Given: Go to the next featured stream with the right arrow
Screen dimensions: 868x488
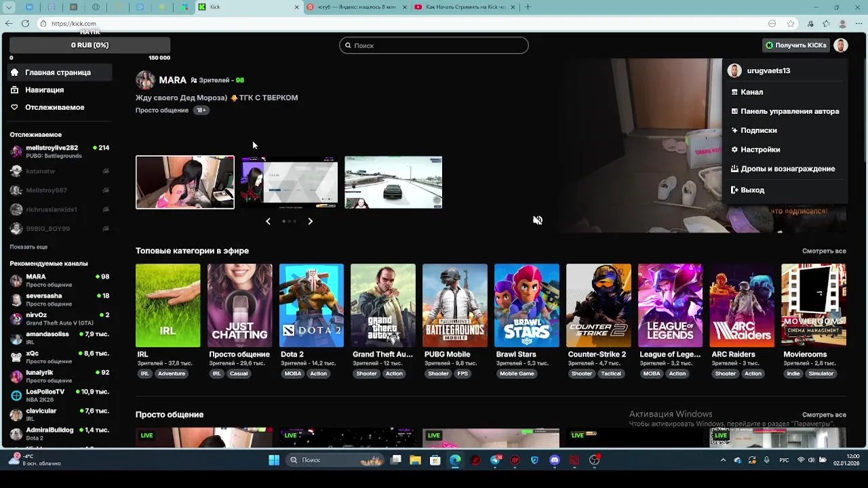Looking at the screenshot, I should (x=310, y=222).
